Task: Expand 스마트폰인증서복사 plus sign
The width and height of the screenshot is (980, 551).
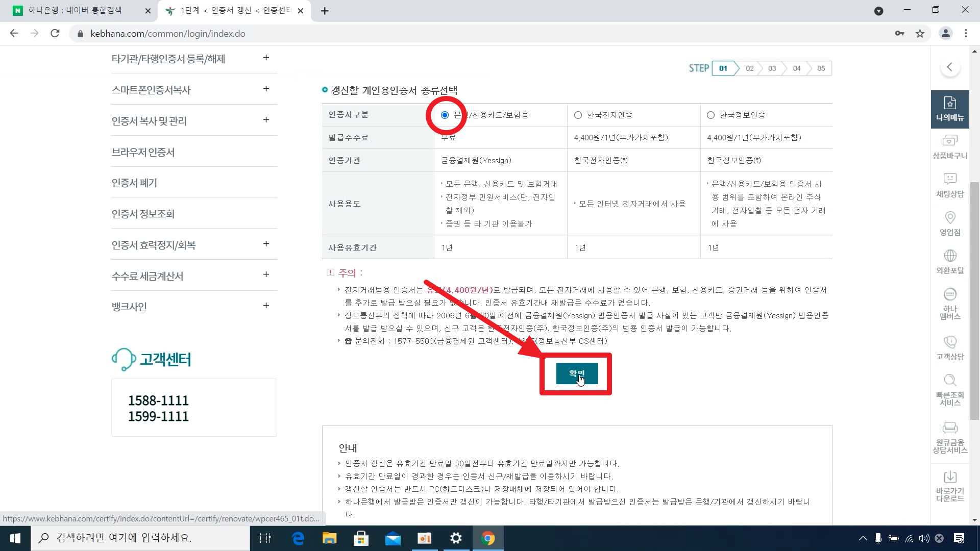Action: (x=266, y=89)
